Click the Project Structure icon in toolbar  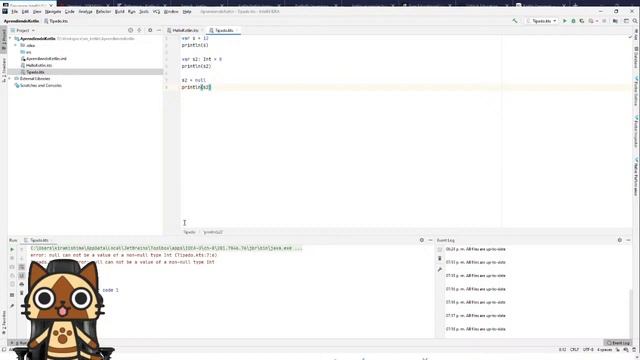point(615,21)
